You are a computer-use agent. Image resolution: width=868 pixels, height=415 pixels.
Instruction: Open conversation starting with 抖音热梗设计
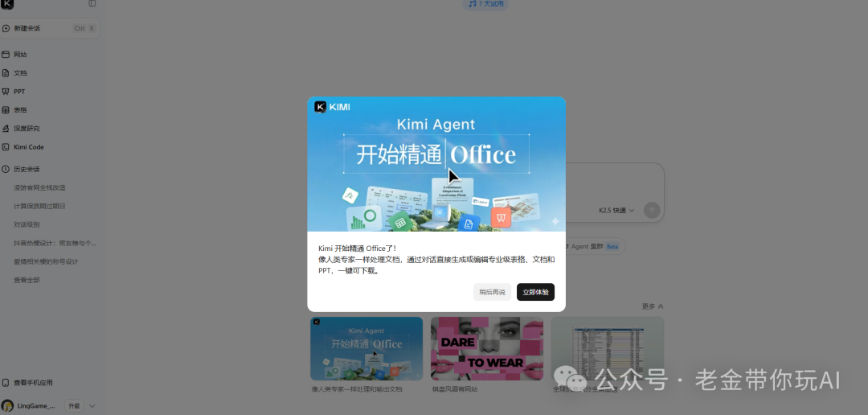(55, 243)
